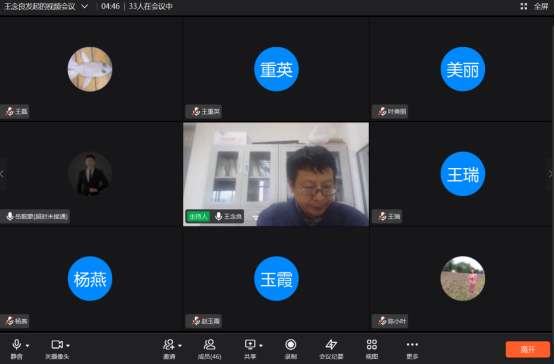555x364 pixels.
Task: Go to next page of participants arrow
Action: pos(550,174)
